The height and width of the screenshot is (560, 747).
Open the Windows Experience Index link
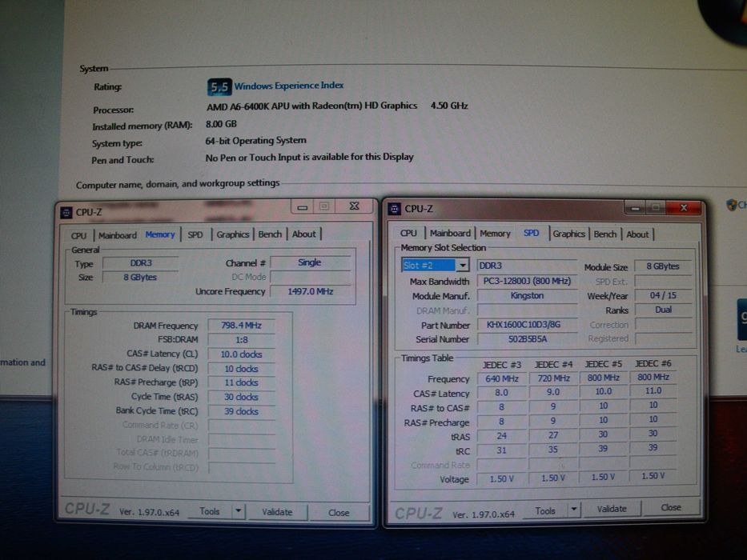(289, 86)
